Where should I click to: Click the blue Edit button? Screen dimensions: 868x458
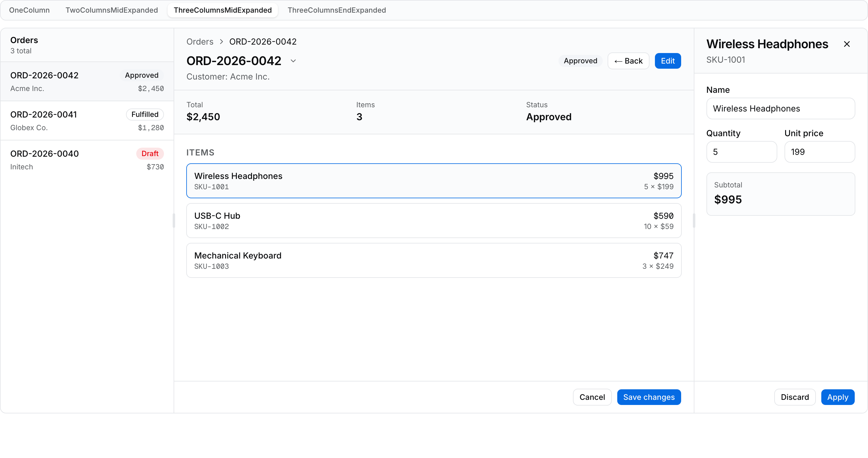pos(668,61)
